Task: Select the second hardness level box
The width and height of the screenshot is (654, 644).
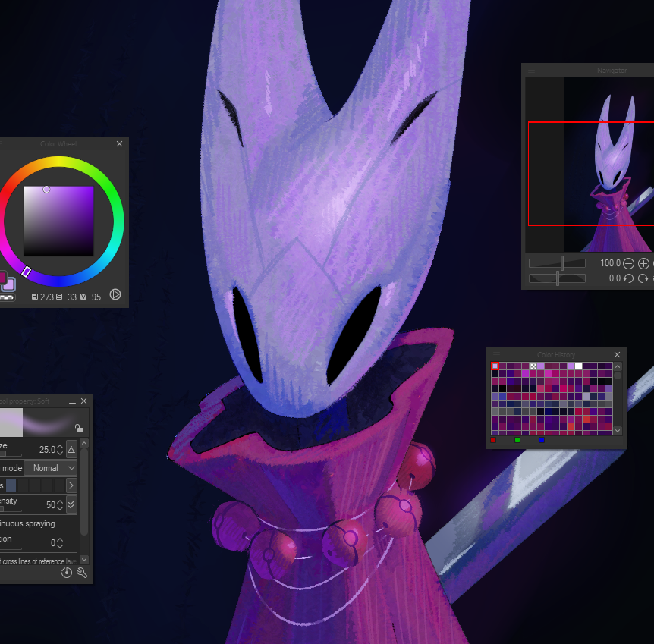Action: pyautogui.click(x=24, y=485)
